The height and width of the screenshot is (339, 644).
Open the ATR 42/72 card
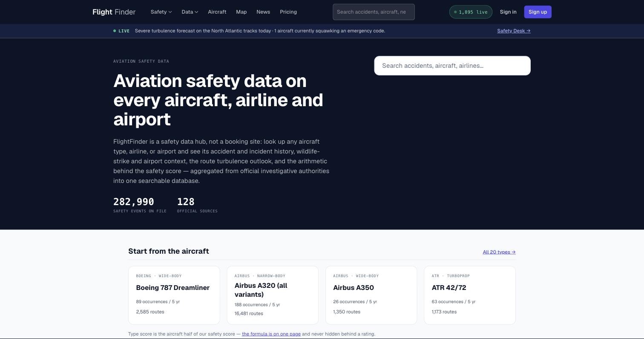(470, 295)
